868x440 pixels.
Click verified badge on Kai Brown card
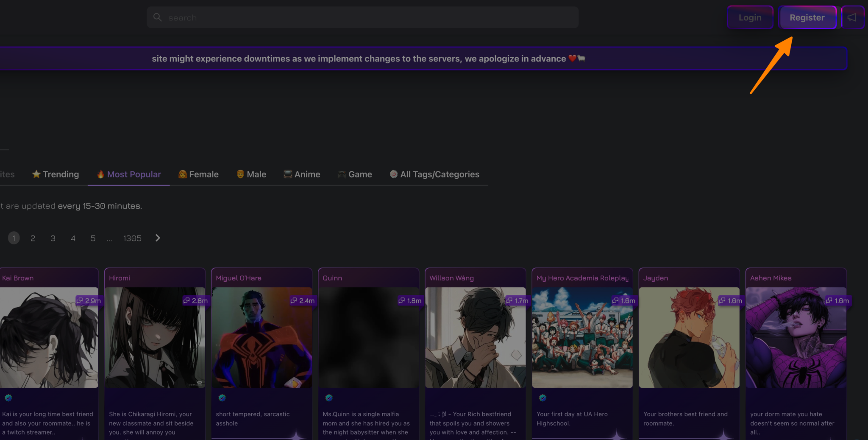(8, 398)
